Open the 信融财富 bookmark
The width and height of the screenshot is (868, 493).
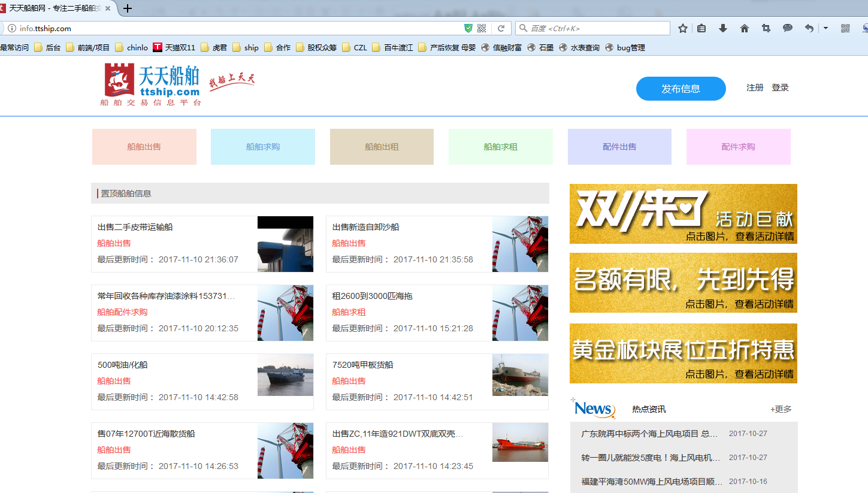pyautogui.click(x=501, y=47)
